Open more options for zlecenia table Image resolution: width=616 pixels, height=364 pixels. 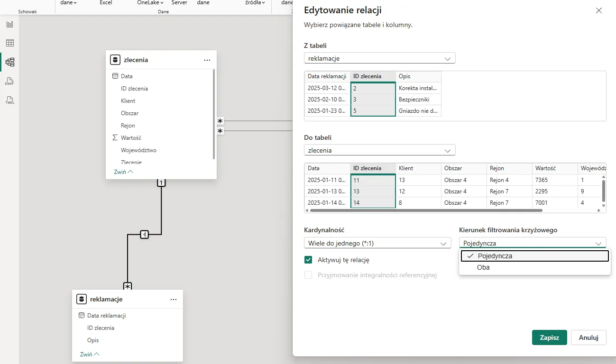coord(207,60)
